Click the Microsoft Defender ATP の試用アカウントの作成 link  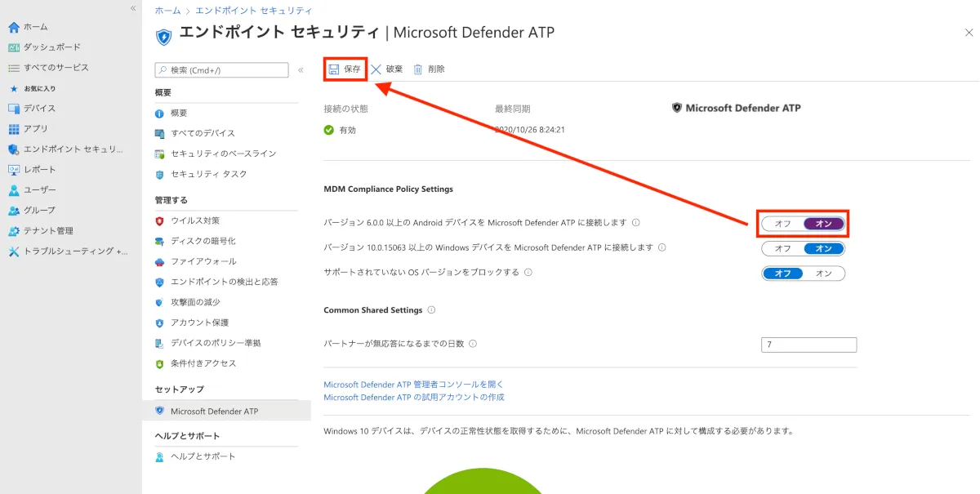[x=414, y=397]
